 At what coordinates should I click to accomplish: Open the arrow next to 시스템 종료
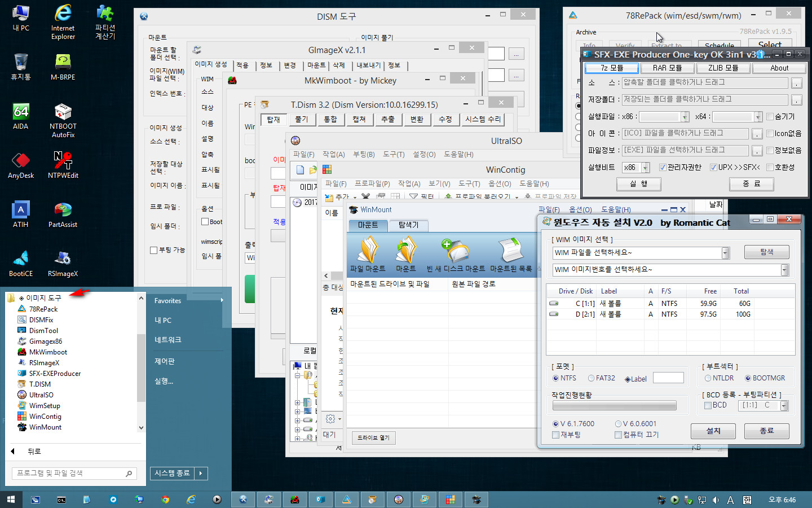tap(201, 473)
